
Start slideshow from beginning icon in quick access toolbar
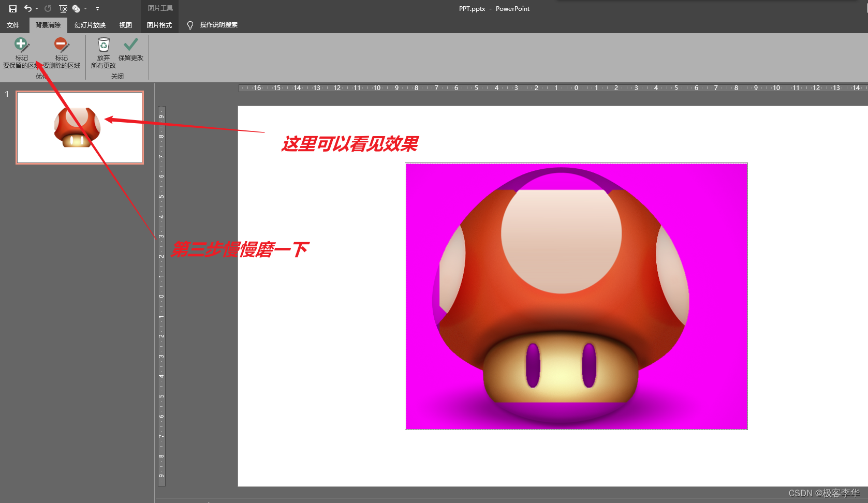(63, 9)
